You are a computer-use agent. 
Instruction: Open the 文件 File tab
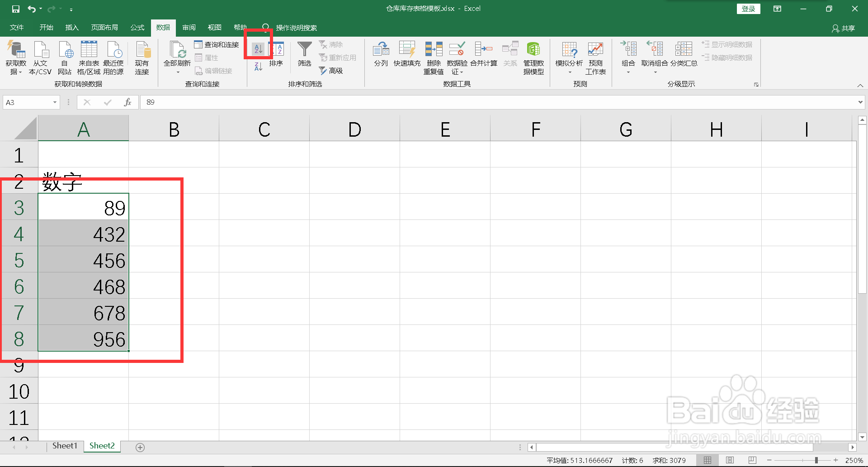pyautogui.click(x=17, y=28)
